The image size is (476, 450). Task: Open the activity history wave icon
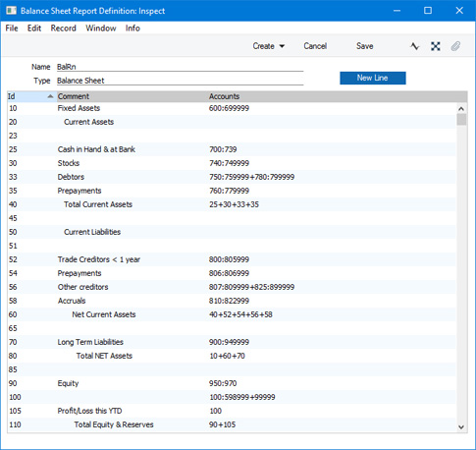[x=415, y=46]
